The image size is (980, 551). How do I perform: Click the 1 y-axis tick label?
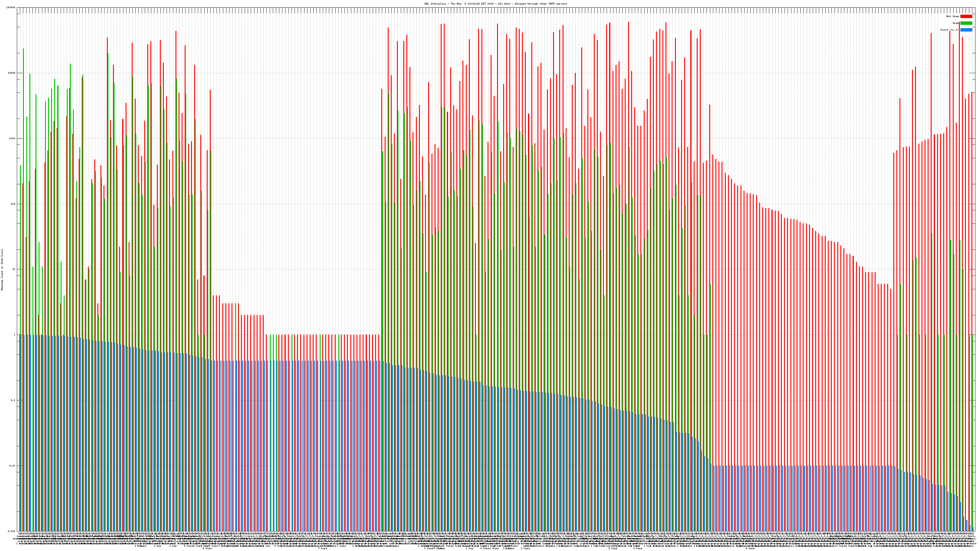click(x=14, y=335)
